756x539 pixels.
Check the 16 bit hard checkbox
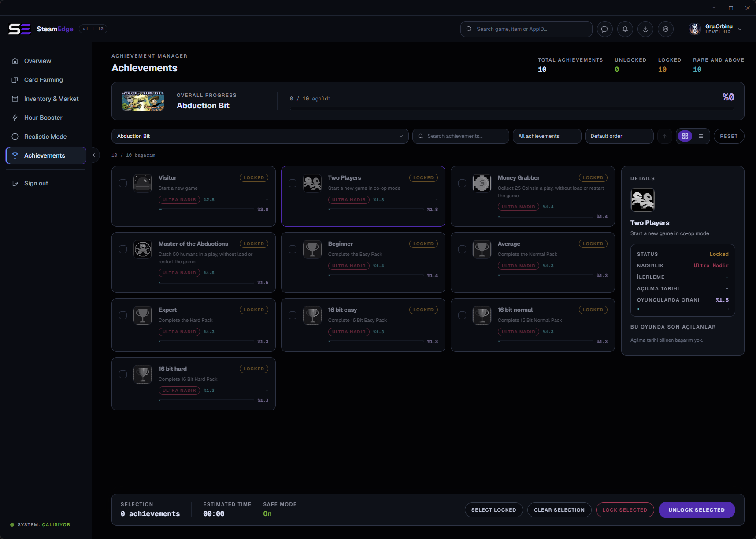[123, 374]
